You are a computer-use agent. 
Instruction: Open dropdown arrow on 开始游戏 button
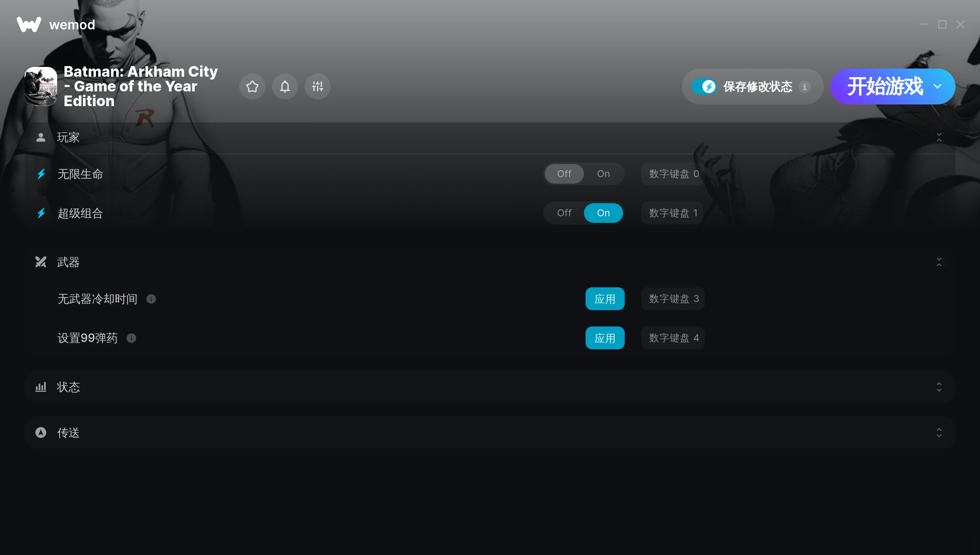pos(938,87)
